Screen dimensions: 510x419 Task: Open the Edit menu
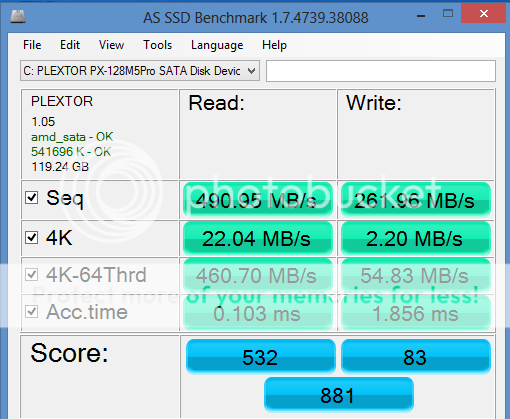70,45
